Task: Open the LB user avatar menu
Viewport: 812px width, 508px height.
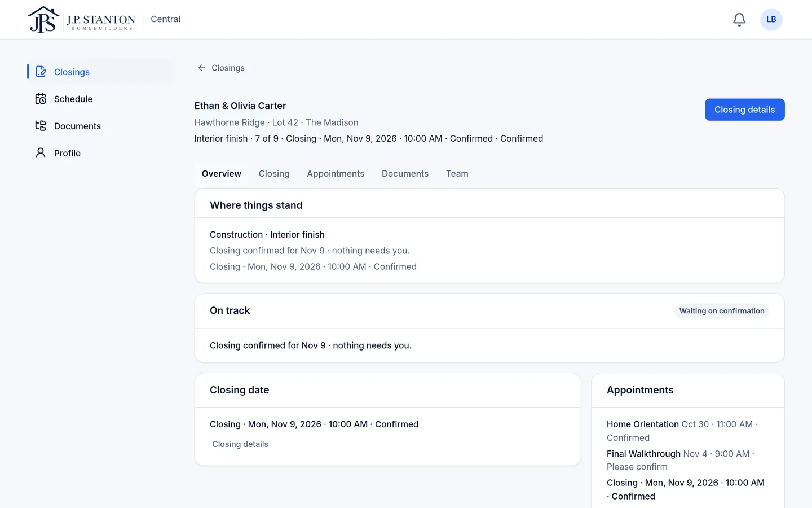Action: (771, 20)
